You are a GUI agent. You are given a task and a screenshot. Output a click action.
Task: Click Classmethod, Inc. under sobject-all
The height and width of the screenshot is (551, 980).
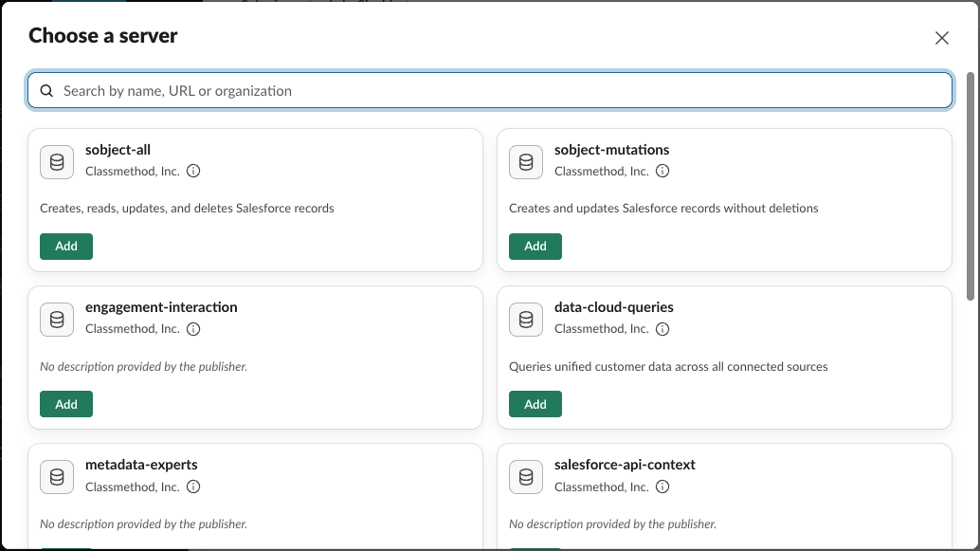(x=133, y=172)
